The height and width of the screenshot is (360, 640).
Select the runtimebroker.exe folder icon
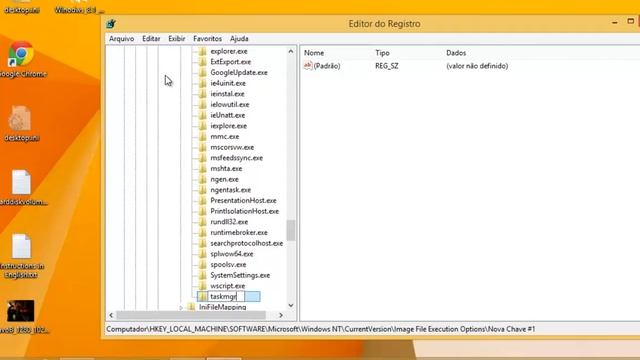(202, 233)
